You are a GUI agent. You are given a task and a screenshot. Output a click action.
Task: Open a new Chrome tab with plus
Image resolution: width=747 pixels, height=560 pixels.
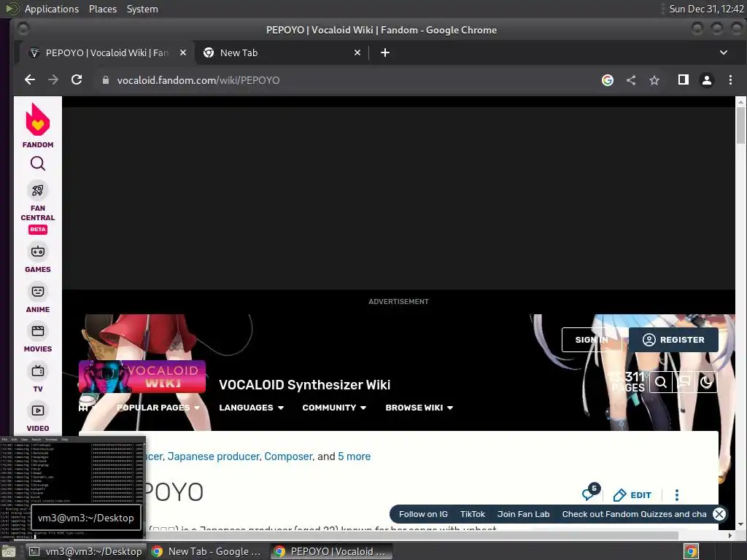pyautogui.click(x=385, y=52)
